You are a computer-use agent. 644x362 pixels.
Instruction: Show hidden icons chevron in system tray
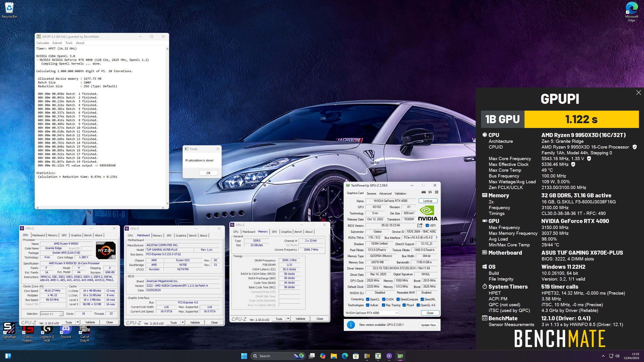603,356
